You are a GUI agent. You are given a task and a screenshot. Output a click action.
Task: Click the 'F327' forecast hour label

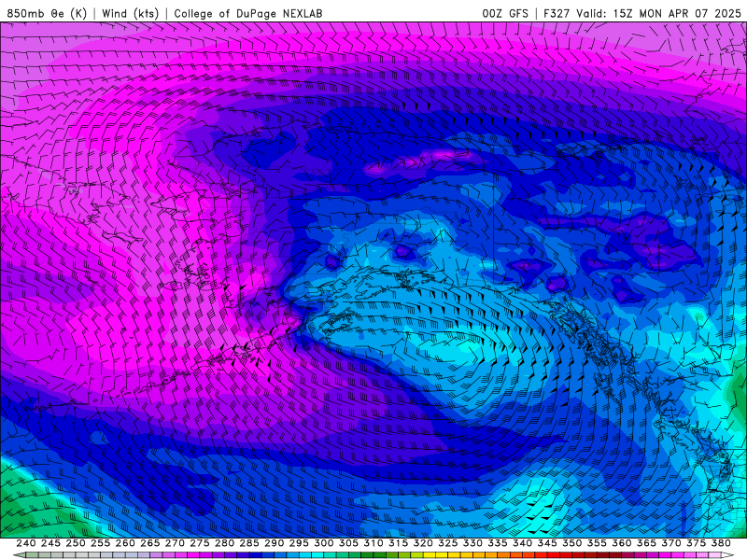(x=557, y=13)
